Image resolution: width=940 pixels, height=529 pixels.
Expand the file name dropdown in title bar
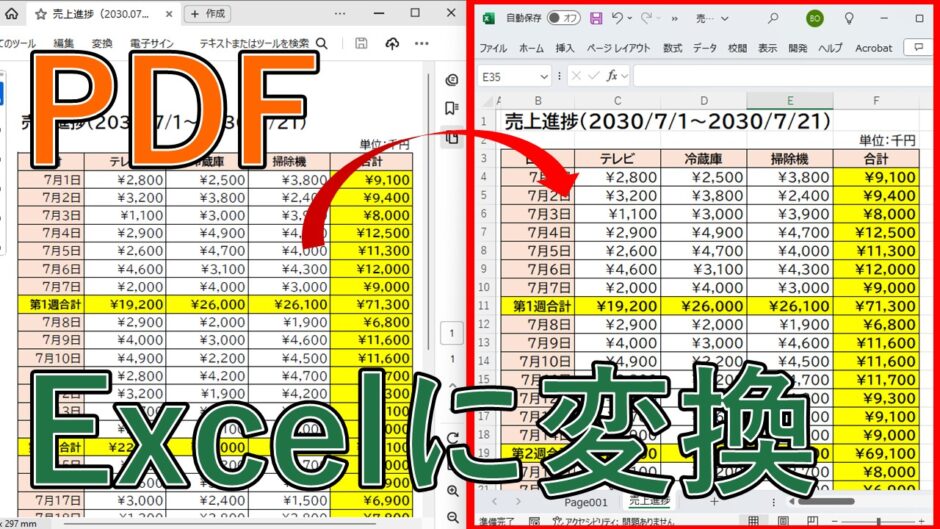pyautogui.click(x=725, y=19)
